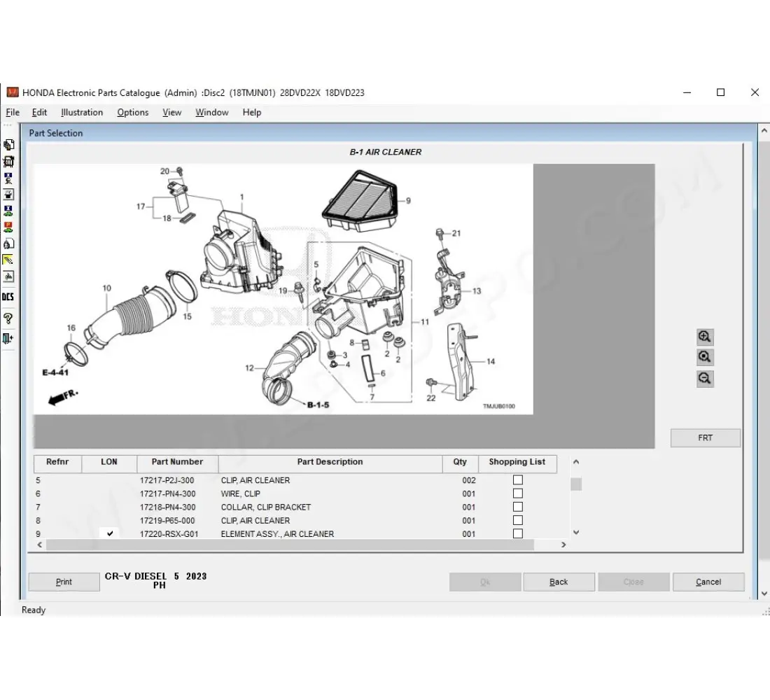The width and height of the screenshot is (770, 700).
Task: Open help via the question mark icon
Action: coord(8,318)
